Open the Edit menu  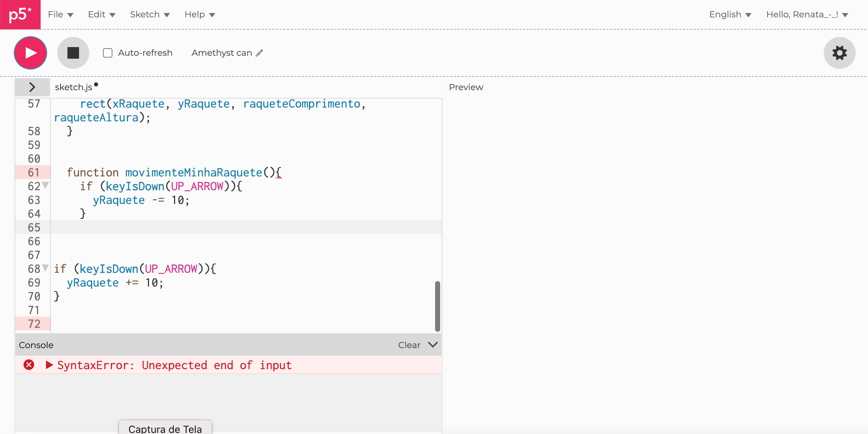tap(102, 14)
